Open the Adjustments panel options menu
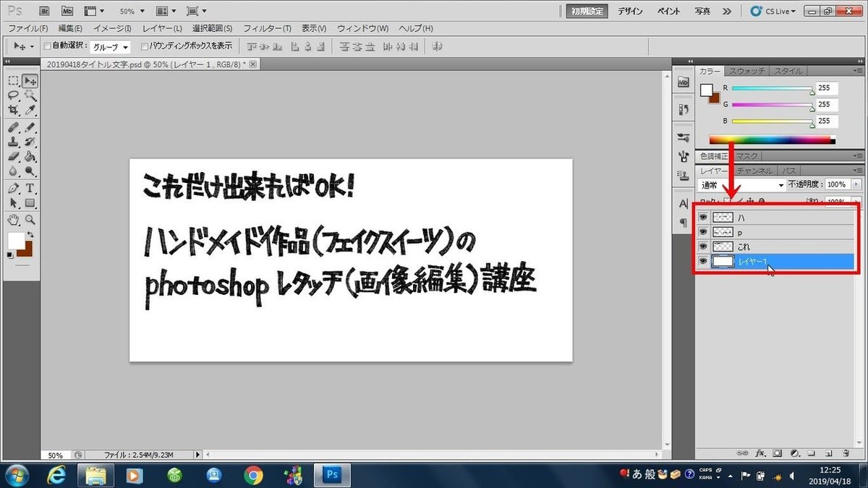868x488 pixels. point(858,156)
